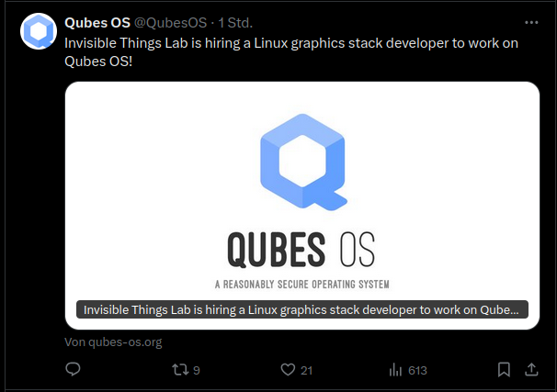
Task: Share the post via upload arrow icon
Action: 531,369
